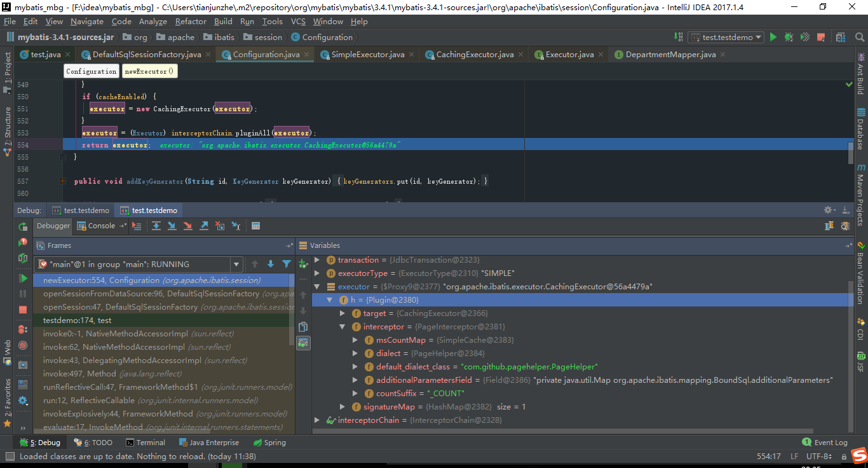Expand the transaction variable node

click(316, 259)
